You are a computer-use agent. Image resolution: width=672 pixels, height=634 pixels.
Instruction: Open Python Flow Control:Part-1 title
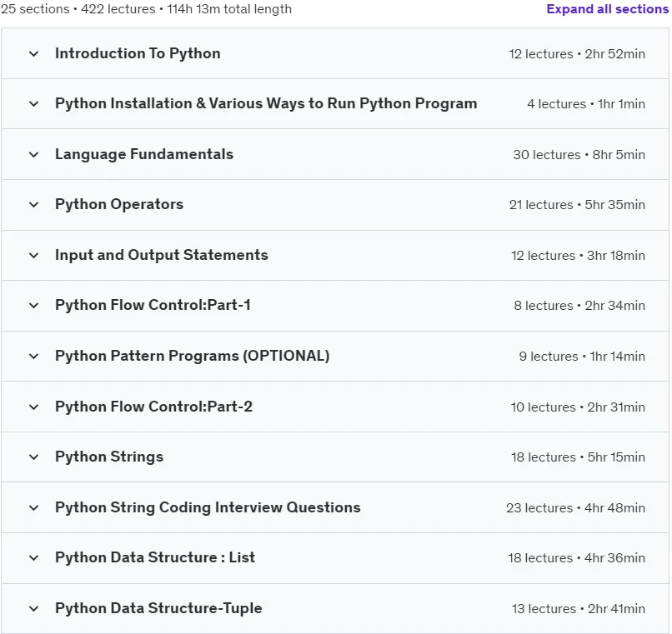tap(153, 306)
